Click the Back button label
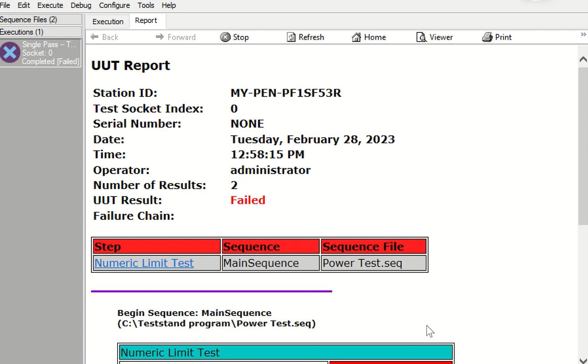This screenshot has height=364, width=588. coord(110,37)
